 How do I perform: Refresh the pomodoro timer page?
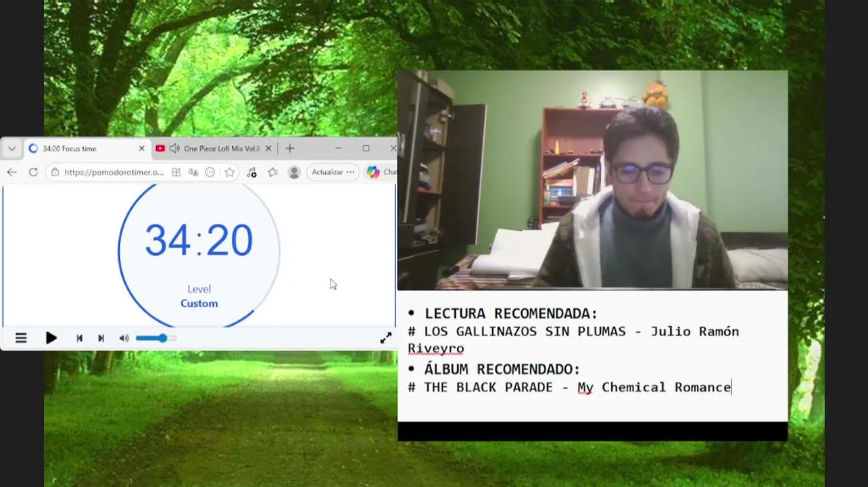[33, 172]
